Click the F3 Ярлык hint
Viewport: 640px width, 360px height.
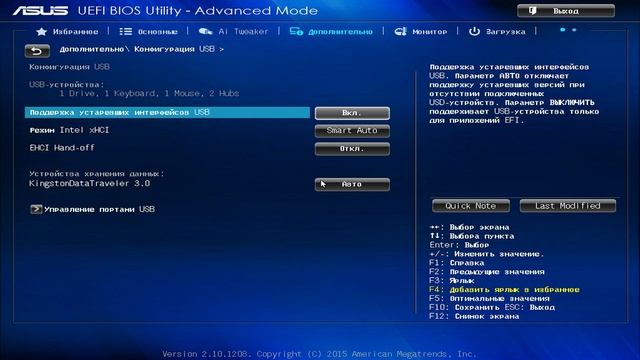(452, 281)
